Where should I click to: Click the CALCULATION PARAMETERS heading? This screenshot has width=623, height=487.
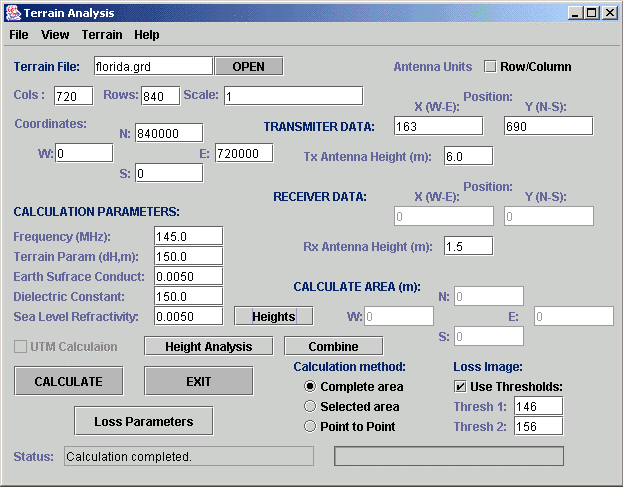click(97, 211)
